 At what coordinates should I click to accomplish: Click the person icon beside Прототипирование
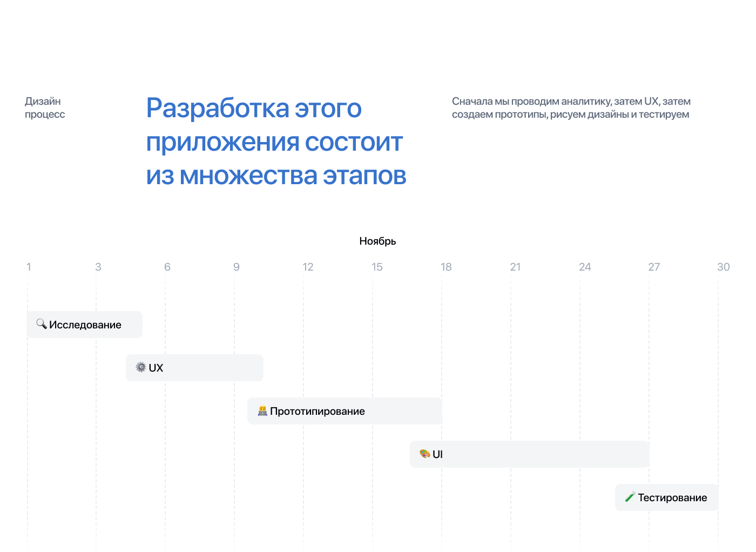coord(262,411)
